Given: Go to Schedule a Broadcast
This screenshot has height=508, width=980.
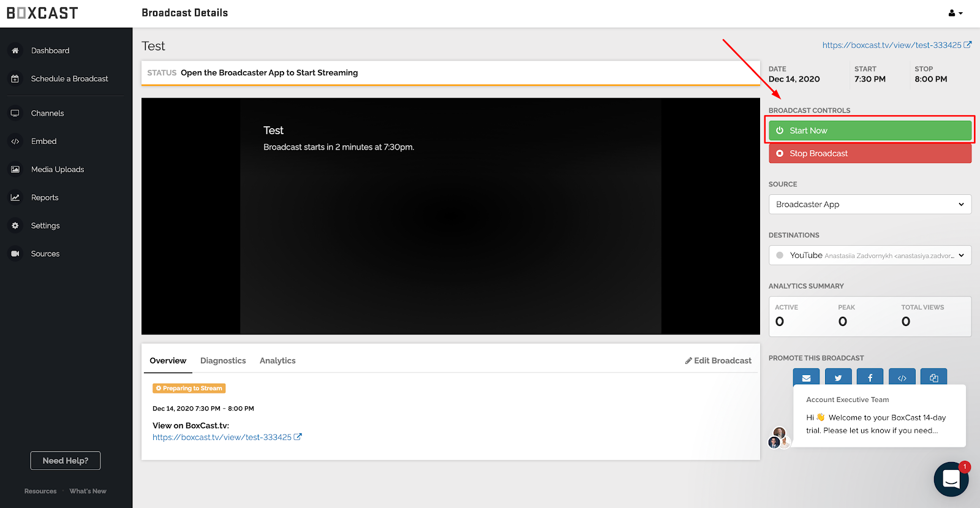Looking at the screenshot, I should pos(69,79).
